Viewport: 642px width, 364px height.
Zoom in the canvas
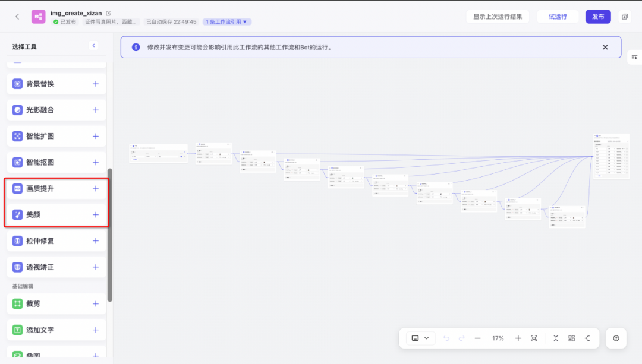(518, 338)
